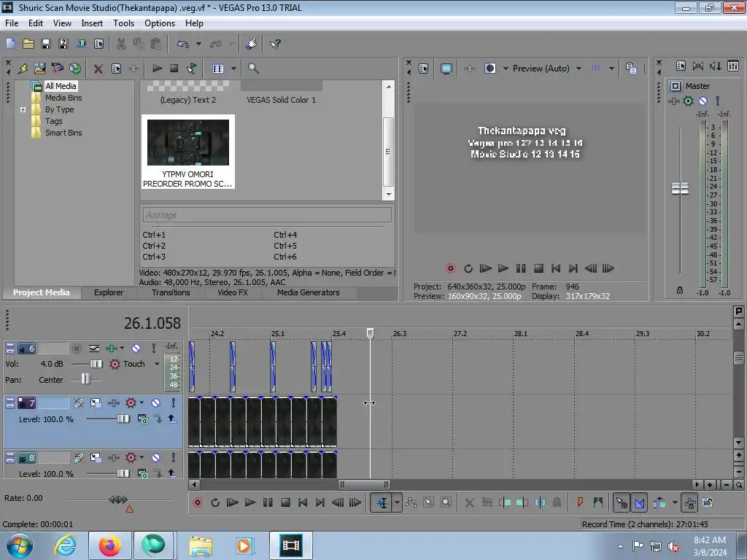The image size is (747, 560).
Task: Click Copy Snapshot icon in preview toolbar
Action: [x=631, y=69]
